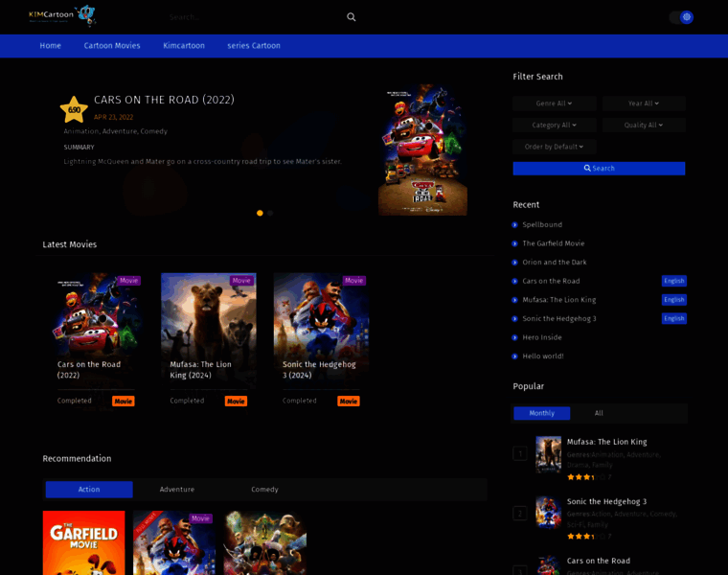Open Mufasa: The Lion King popular title

tap(606, 442)
